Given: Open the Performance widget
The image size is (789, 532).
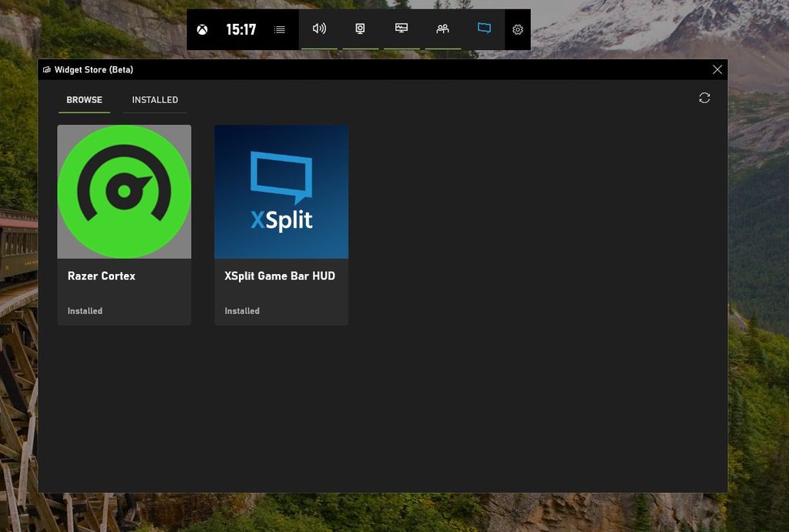Looking at the screenshot, I should point(401,29).
